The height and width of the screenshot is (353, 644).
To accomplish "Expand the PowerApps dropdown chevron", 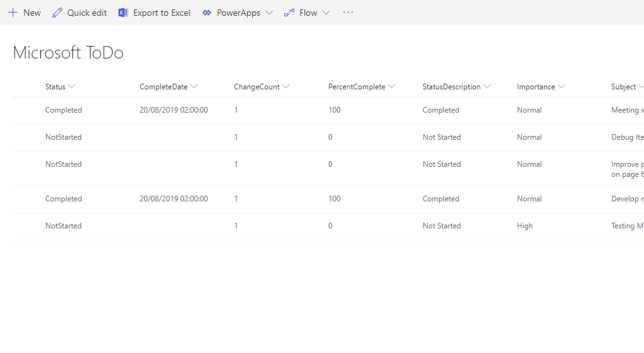I will 269,13.
